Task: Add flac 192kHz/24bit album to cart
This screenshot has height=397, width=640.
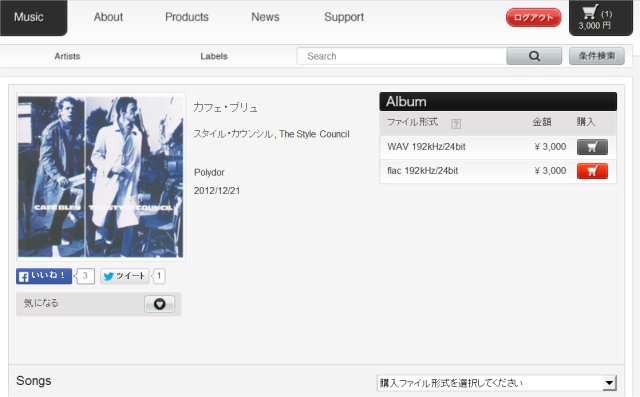Action: click(592, 171)
